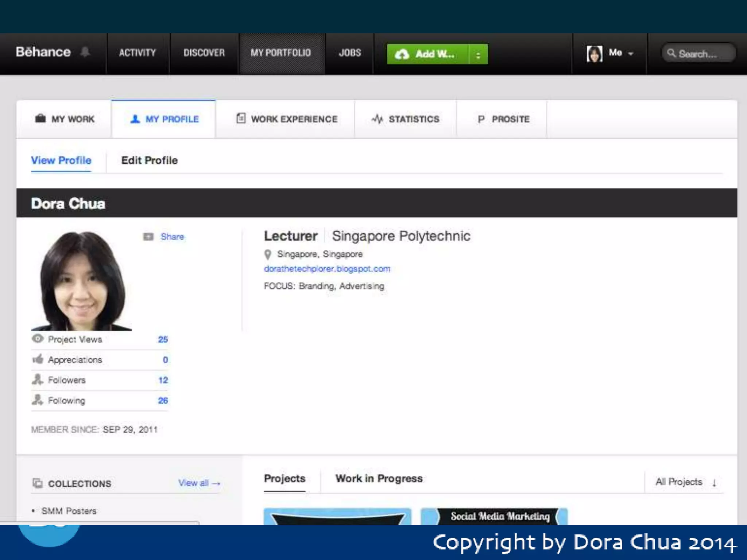Go to Edit Profile
Viewport: 747px width, 560px height.
click(x=149, y=160)
